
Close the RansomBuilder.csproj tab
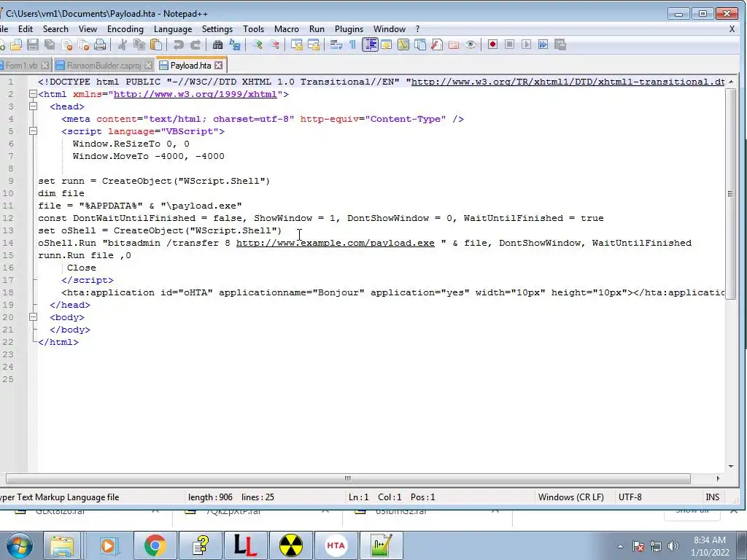point(149,65)
